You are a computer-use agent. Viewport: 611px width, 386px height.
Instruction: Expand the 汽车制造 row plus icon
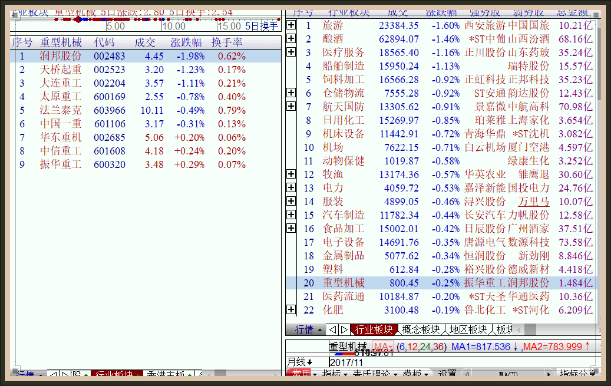(291, 215)
